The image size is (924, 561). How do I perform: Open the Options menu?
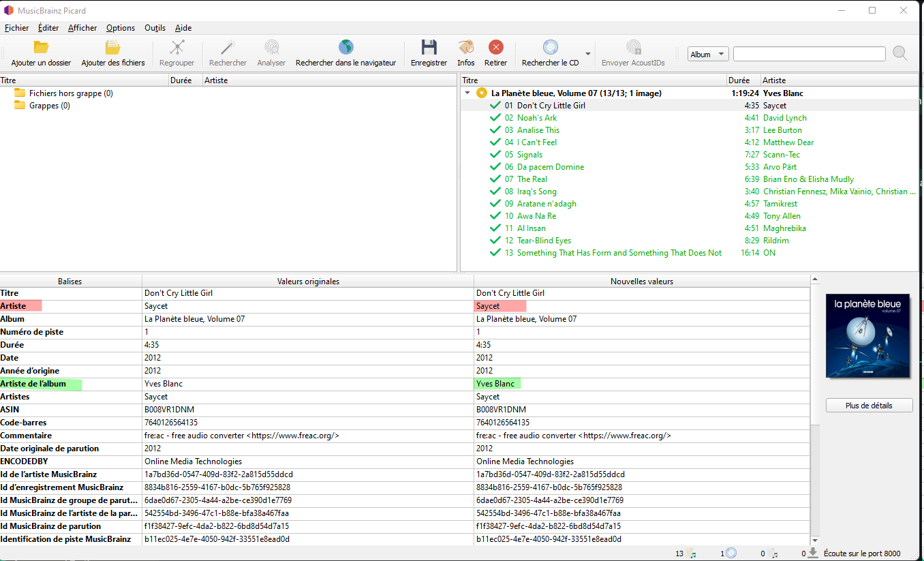(121, 28)
